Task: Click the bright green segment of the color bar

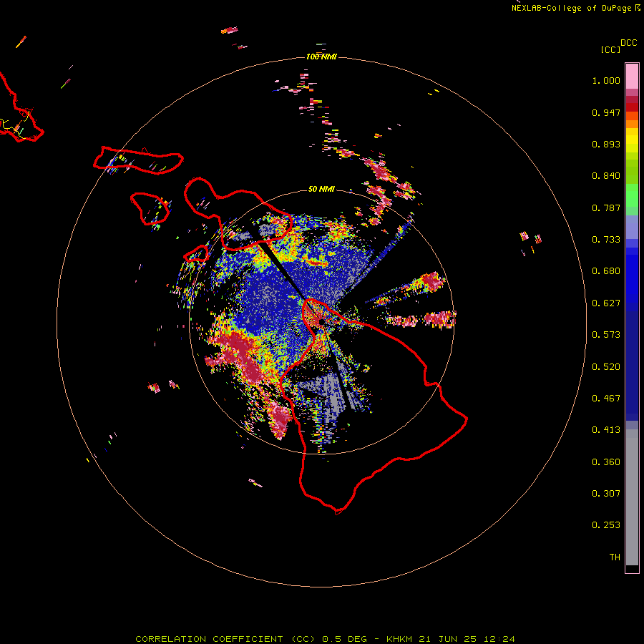Action: [632, 195]
